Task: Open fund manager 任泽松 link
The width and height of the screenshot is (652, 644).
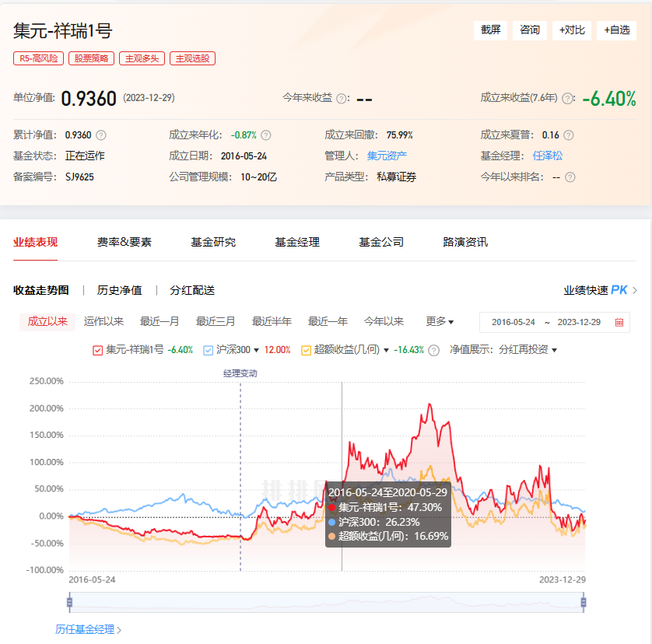Action: coord(548,156)
